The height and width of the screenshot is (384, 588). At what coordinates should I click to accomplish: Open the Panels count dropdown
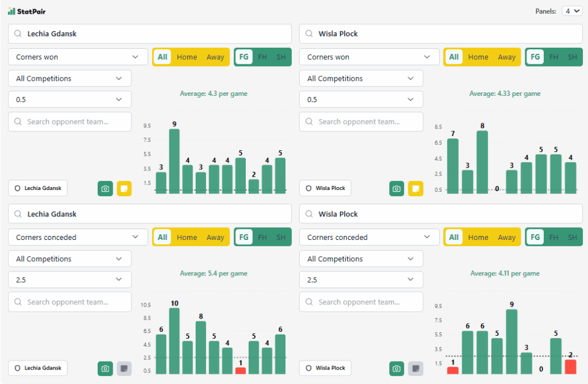572,11
